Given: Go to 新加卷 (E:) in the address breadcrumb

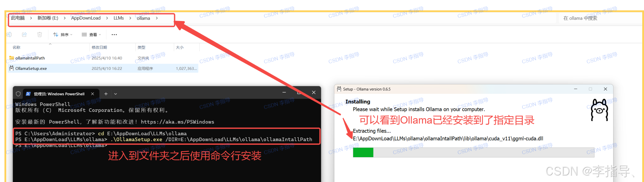Looking at the screenshot, I should tap(48, 18).
